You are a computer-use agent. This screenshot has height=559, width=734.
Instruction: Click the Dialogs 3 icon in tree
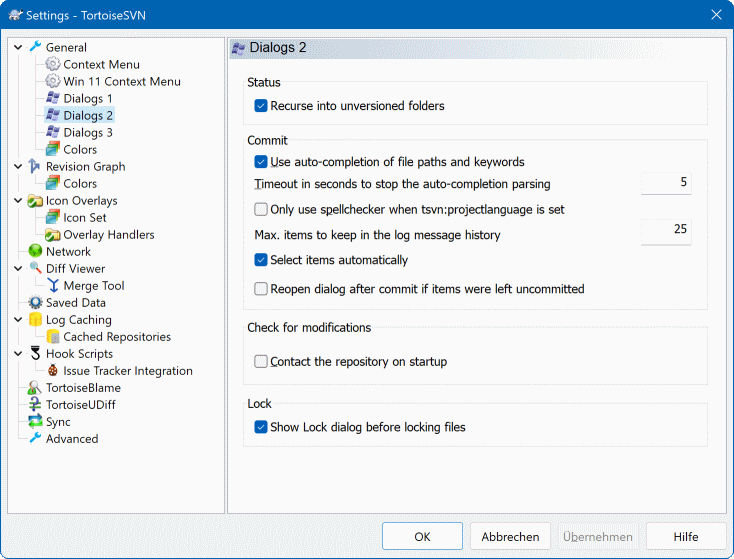click(x=52, y=132)
